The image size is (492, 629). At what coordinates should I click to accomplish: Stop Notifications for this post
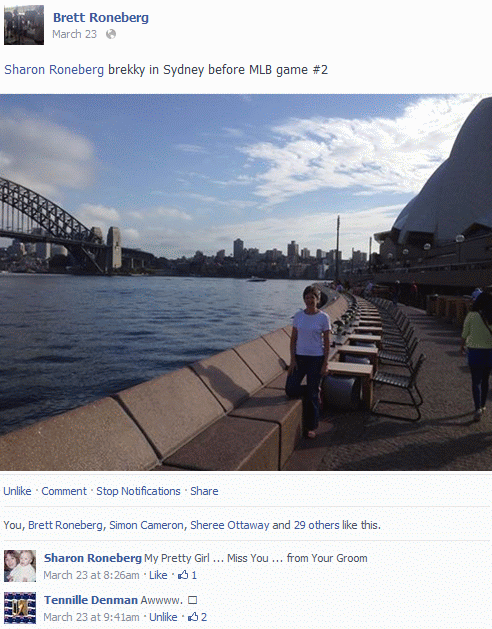click(138, 491)
